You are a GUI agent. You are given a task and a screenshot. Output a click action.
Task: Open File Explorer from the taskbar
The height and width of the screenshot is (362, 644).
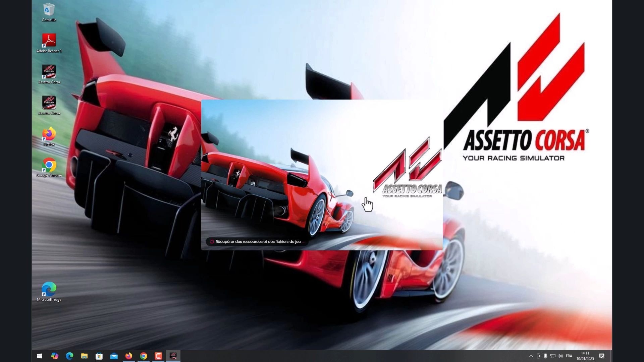(84, 356)
